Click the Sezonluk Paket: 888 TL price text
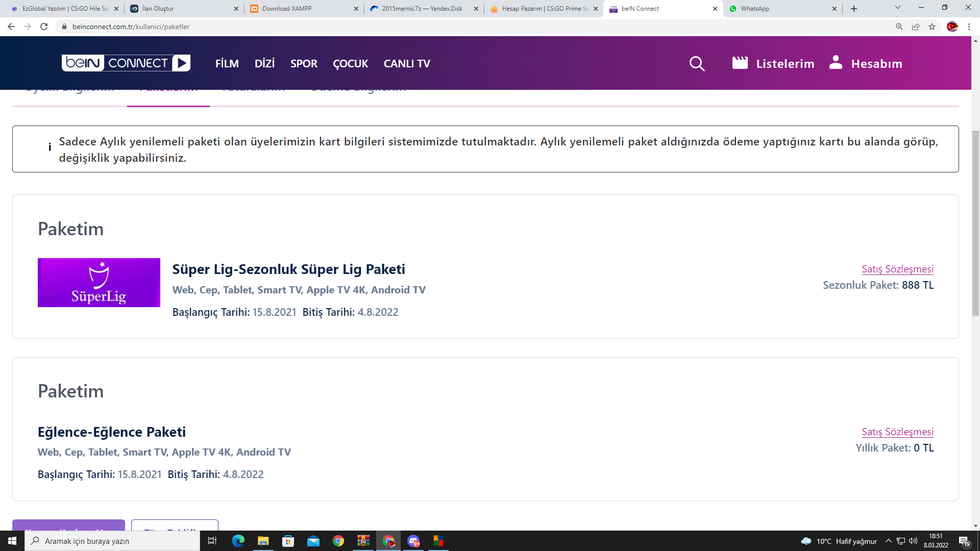Viewport: 980px width, 551px height. point(878,285)
